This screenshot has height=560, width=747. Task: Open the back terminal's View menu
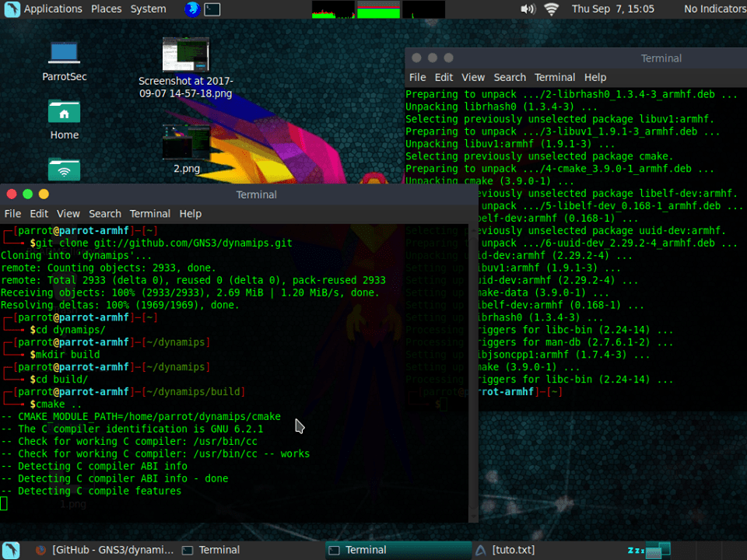(473, 77)
